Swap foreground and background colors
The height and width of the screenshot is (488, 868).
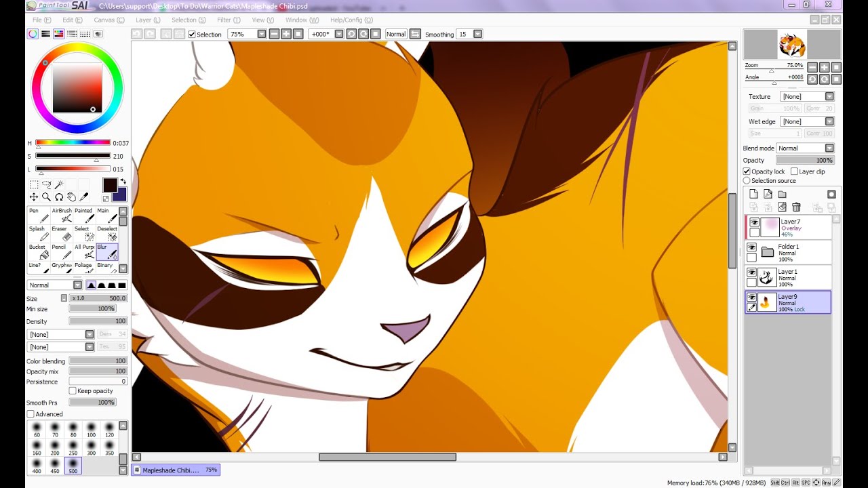[x=123, y=182]
